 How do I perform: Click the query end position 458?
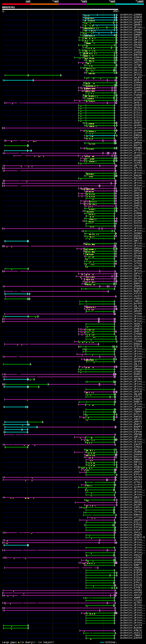[115, 11]
